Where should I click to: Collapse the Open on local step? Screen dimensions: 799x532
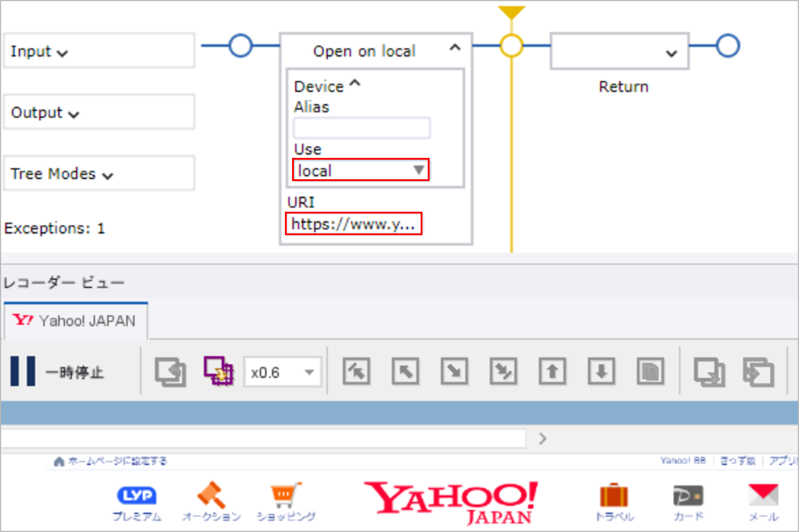(455, 48)
